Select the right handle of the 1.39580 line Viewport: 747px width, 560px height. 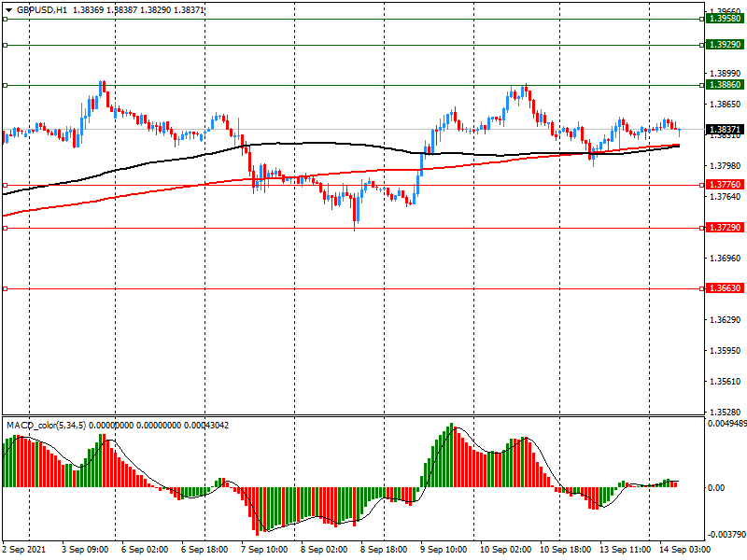tap(702, 20)
